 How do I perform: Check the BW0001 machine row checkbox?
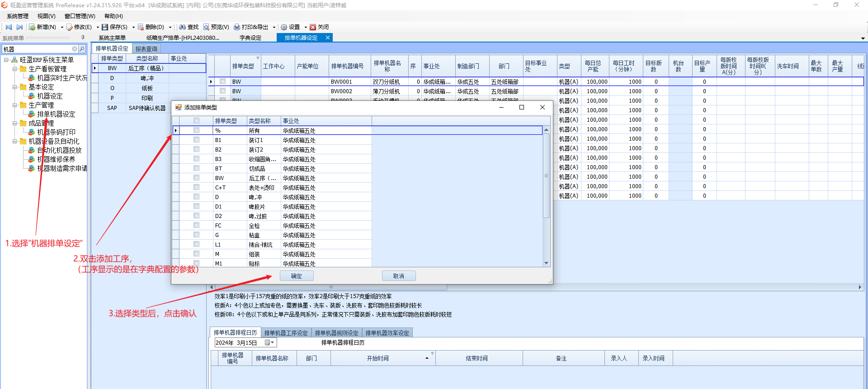222,81
